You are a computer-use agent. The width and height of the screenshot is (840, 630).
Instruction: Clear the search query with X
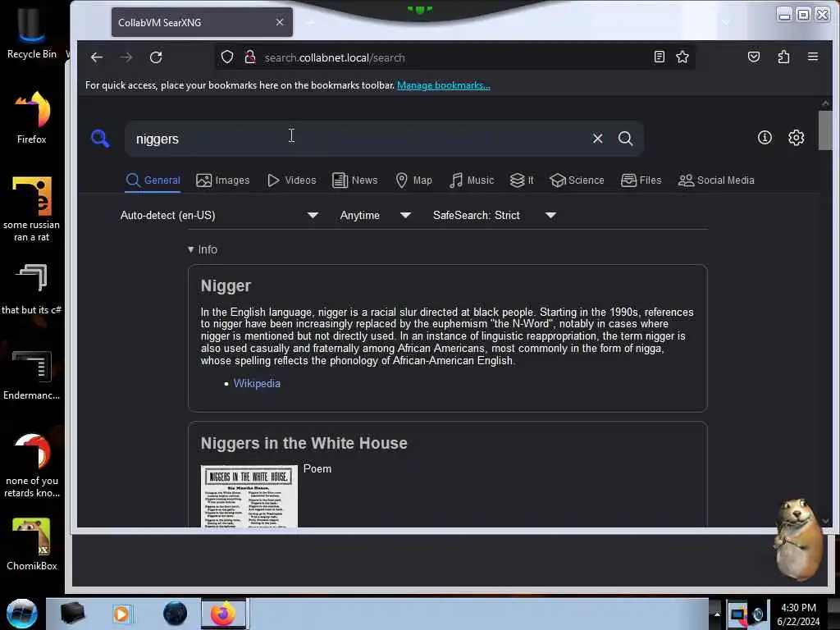598,138
